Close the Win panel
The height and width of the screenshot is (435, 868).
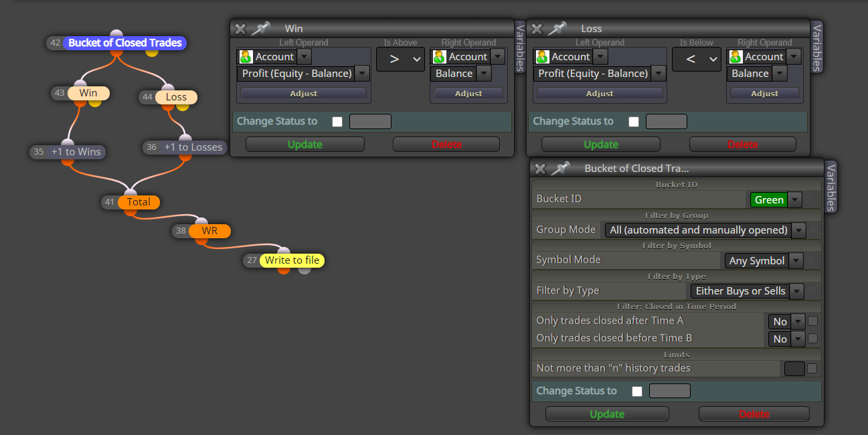tap(241, 29)
